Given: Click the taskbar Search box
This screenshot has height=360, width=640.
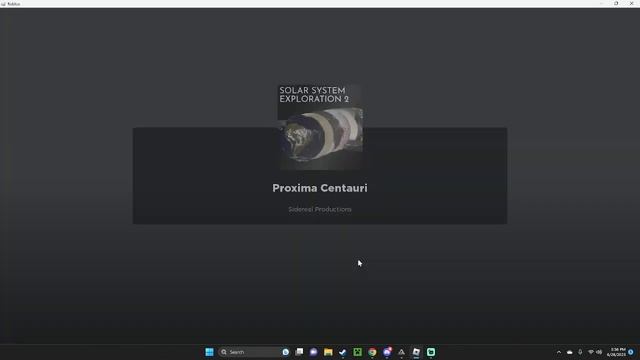Looking at the screenshot, I should click(x=254, y=352).
